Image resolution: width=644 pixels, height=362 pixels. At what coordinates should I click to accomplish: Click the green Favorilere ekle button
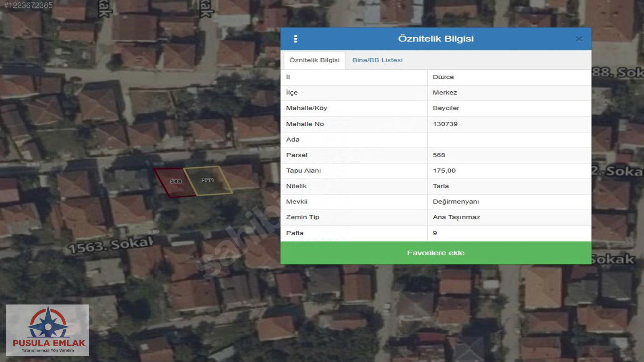click(436, 253)
